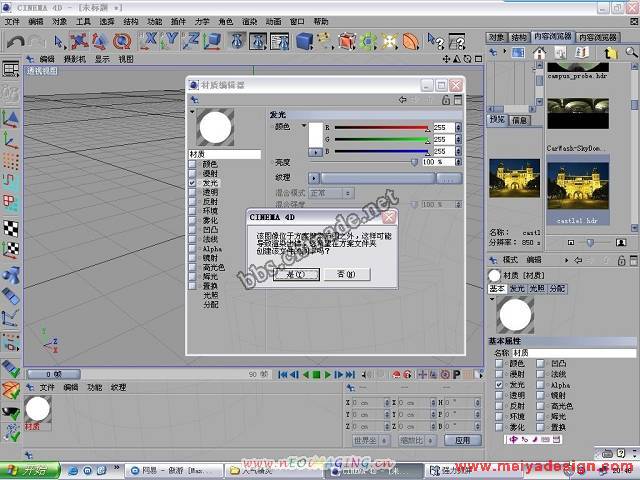Toggle the X axis lock icon

[x=148, y=42]
